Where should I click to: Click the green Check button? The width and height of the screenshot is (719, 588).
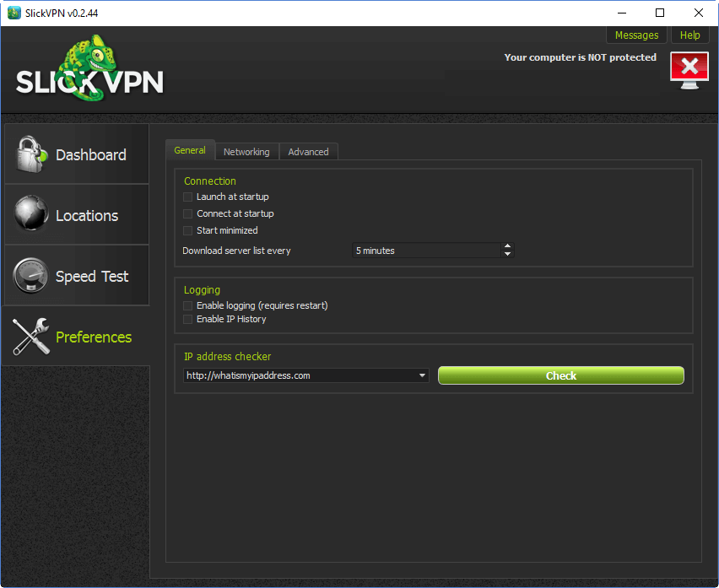click(561, 375)
